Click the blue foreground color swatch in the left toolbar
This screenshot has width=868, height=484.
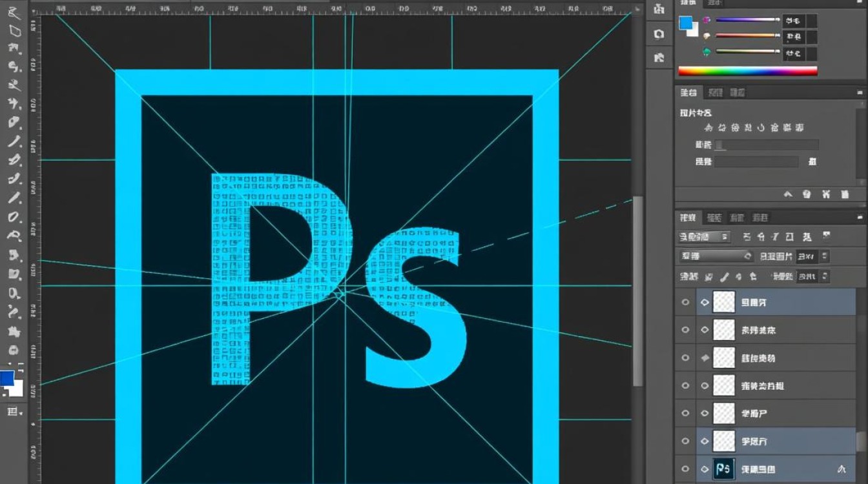(x=7, y=378)
